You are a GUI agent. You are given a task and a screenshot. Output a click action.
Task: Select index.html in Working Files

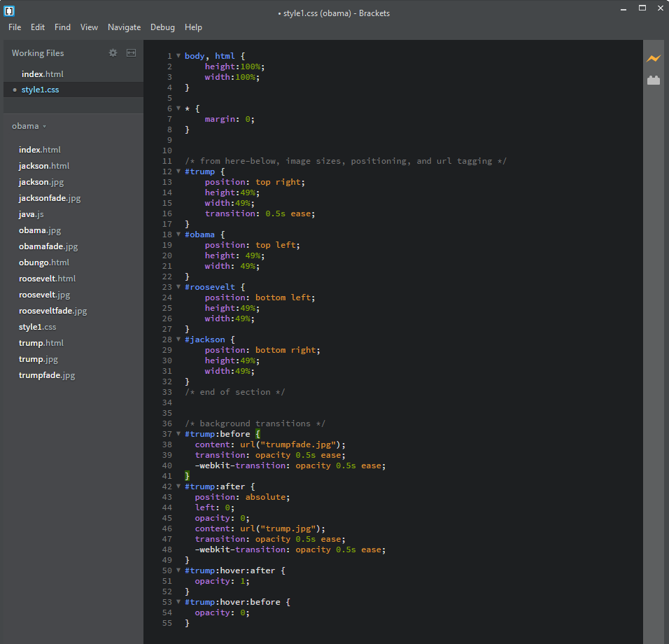pos(73,73)
